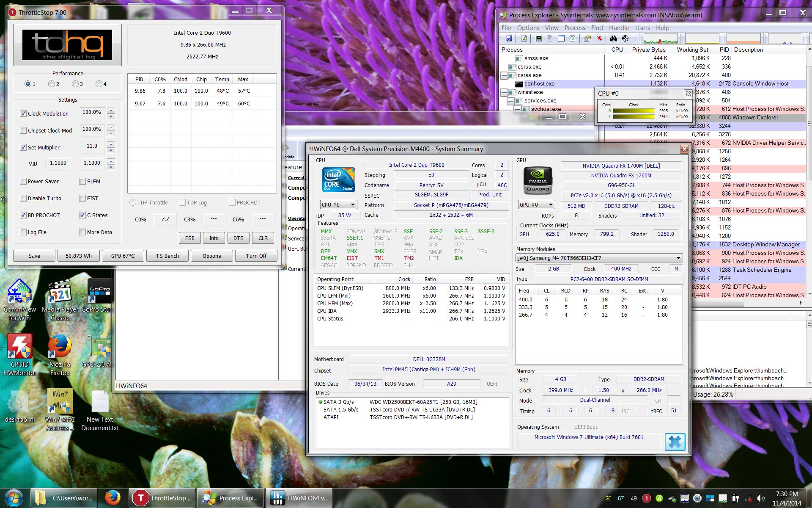Click the Intel Core 2 Duo logo in HWiNFO64
Viewport: 812px width, 508px height.
point(338,180)
